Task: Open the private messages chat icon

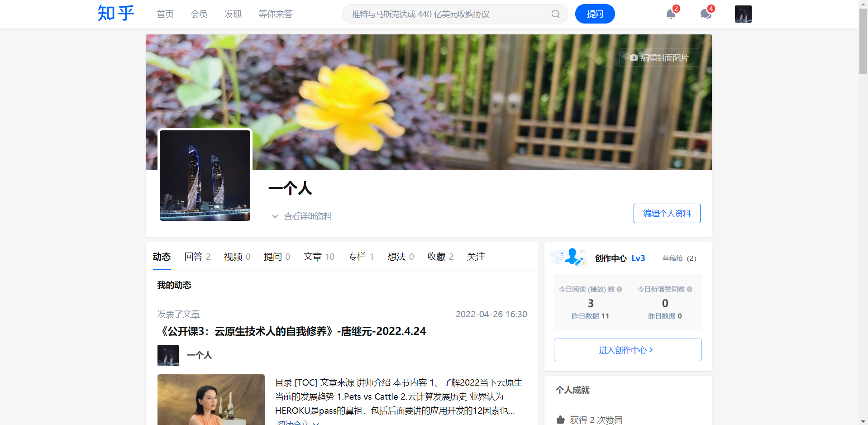Action: coord(706,14)
